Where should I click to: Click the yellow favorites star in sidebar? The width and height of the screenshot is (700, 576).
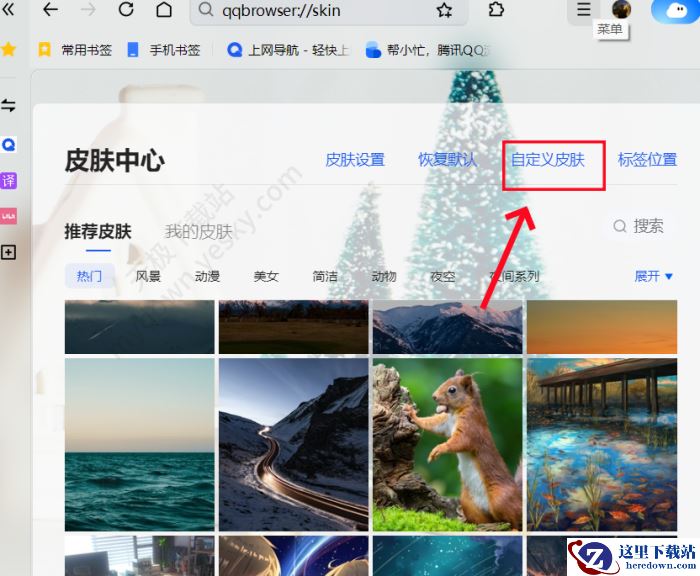coord(8,49)
